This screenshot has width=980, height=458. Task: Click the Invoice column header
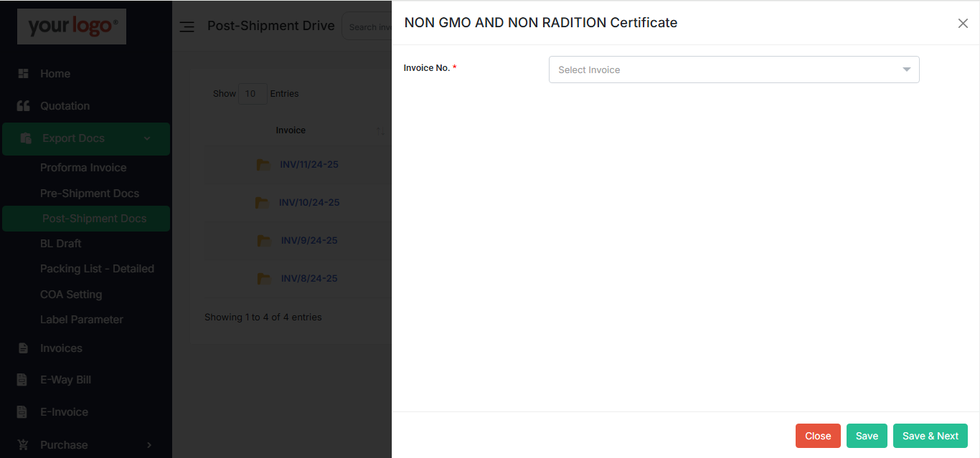[291, 130]
